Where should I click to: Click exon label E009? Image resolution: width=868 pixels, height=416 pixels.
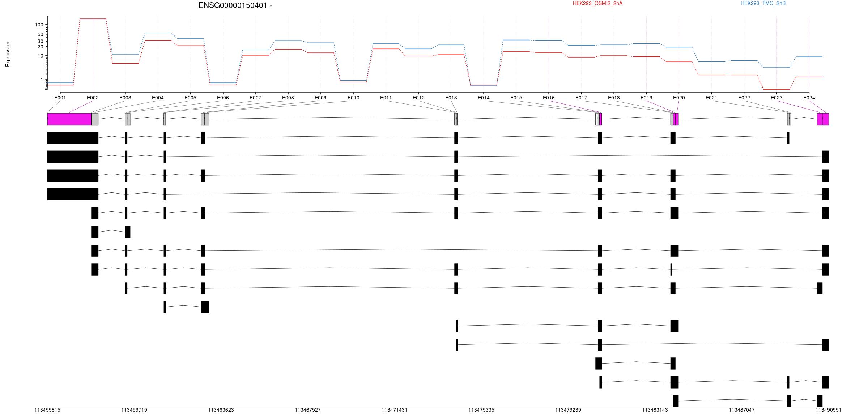pyautogui.click(x=320, y=98)
